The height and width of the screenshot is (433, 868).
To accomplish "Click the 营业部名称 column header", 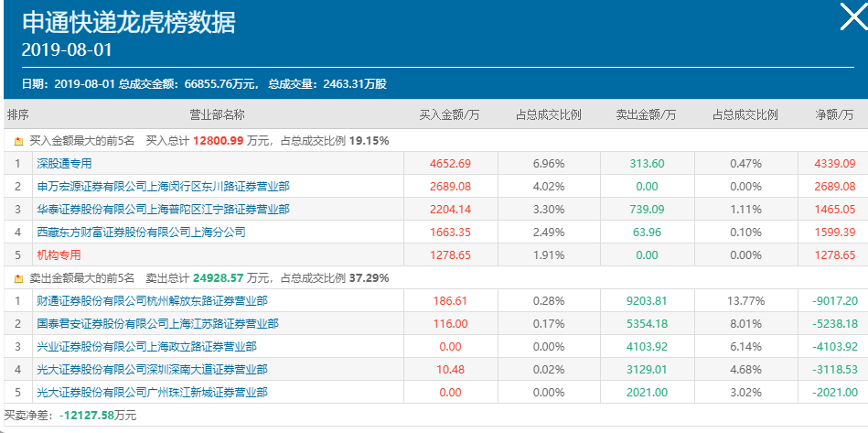I will point(217,115).
